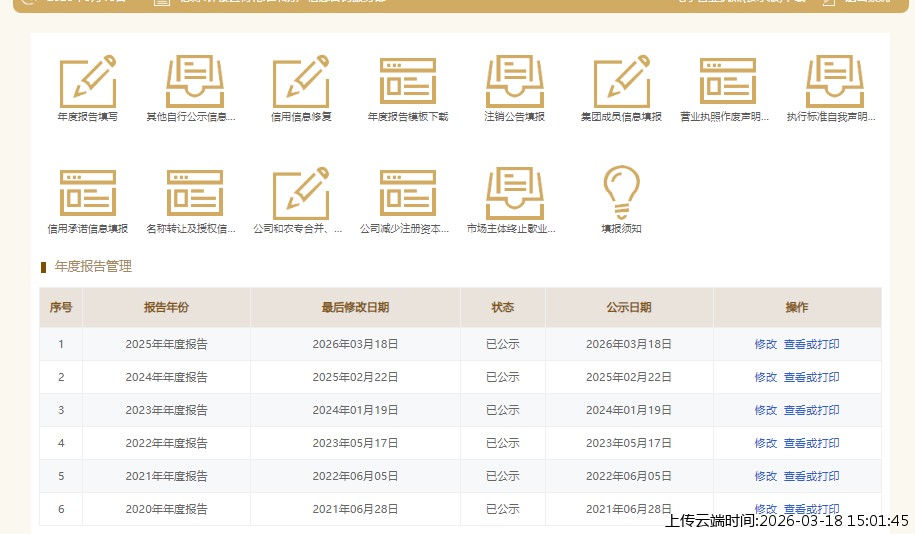View 填报须知 lightbulb icon
915x534 pixels.
click(x=621, y=192)
